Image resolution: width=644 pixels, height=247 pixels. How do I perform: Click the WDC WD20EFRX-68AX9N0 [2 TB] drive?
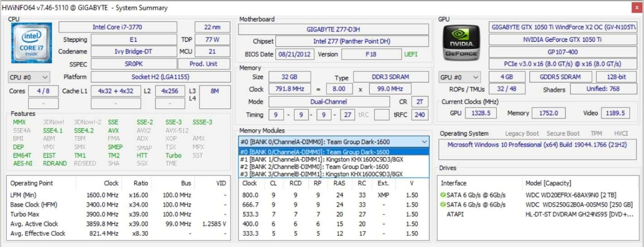(x=571, y=195)
